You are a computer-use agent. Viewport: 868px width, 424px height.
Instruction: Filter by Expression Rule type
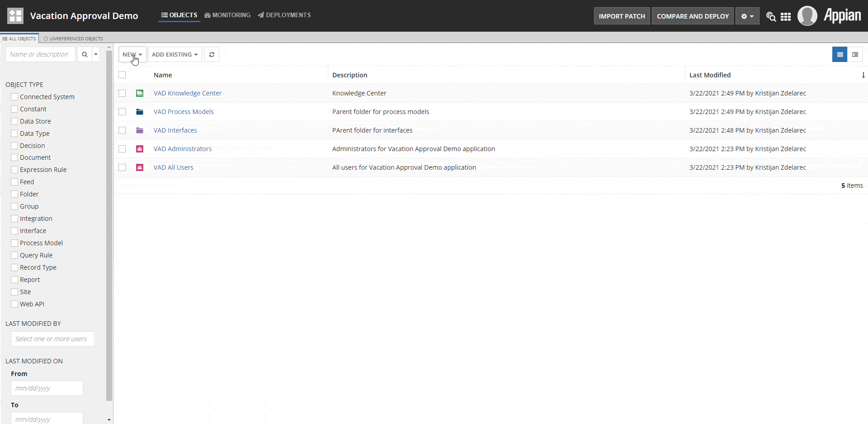(x=14, y=170)
